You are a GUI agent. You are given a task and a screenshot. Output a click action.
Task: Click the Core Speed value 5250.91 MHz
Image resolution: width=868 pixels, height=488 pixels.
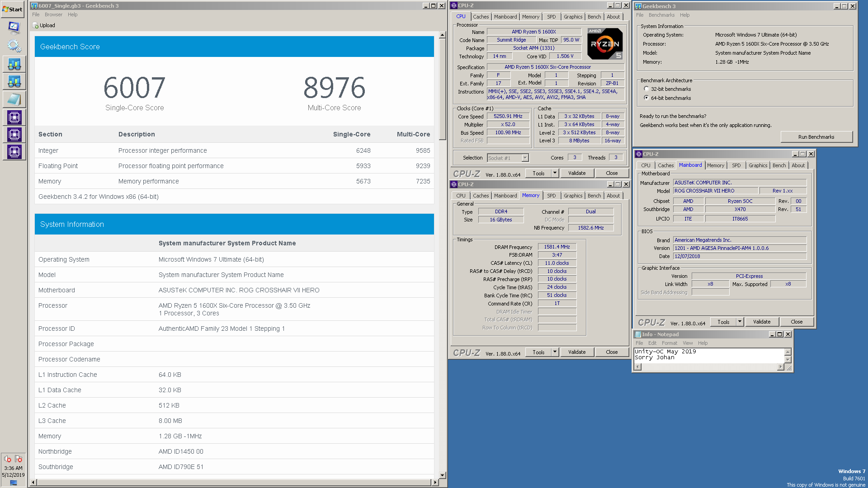tap(508, 117)
